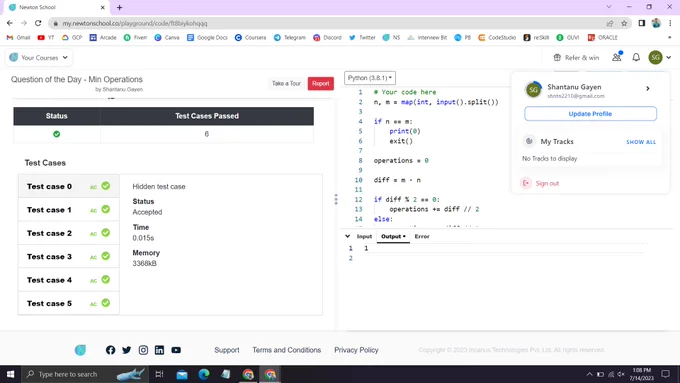Collapse the Input Output panel chevron

[347, 236]
